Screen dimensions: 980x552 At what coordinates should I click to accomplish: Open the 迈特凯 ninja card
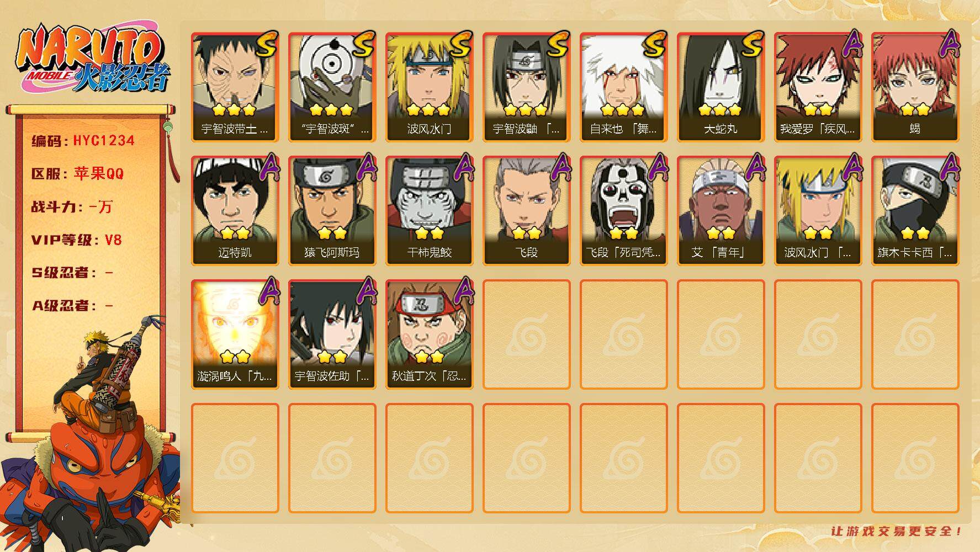235,211
